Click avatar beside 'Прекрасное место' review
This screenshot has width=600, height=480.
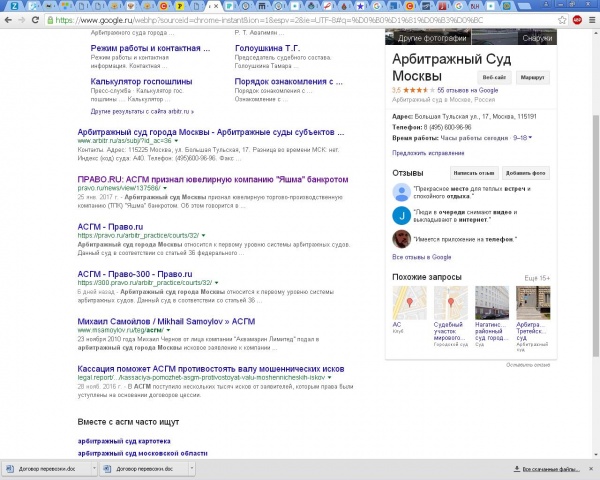point(401,192)
